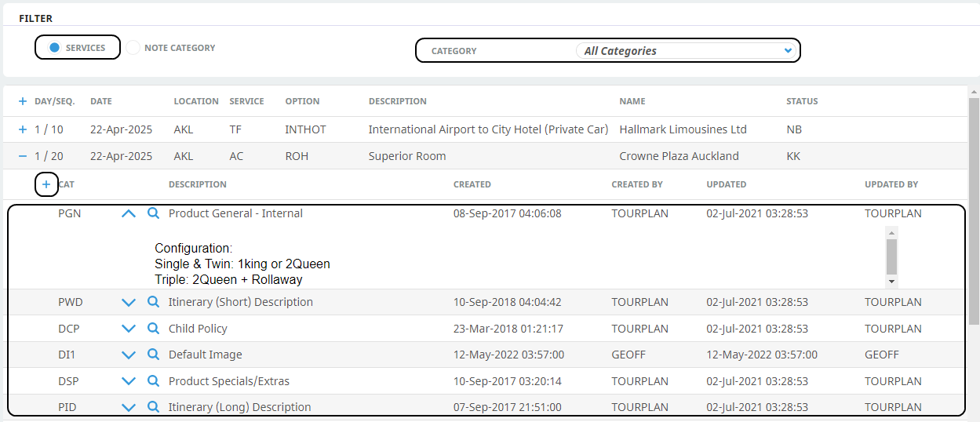The width and height of the screenshot is (980, 422).
Task: Open the All Categories dropdown
Action: (x=687, y=51)
